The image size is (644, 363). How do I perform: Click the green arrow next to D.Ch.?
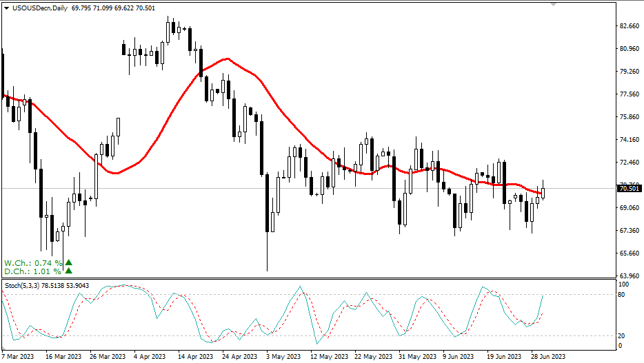click(x=68, y=272)
